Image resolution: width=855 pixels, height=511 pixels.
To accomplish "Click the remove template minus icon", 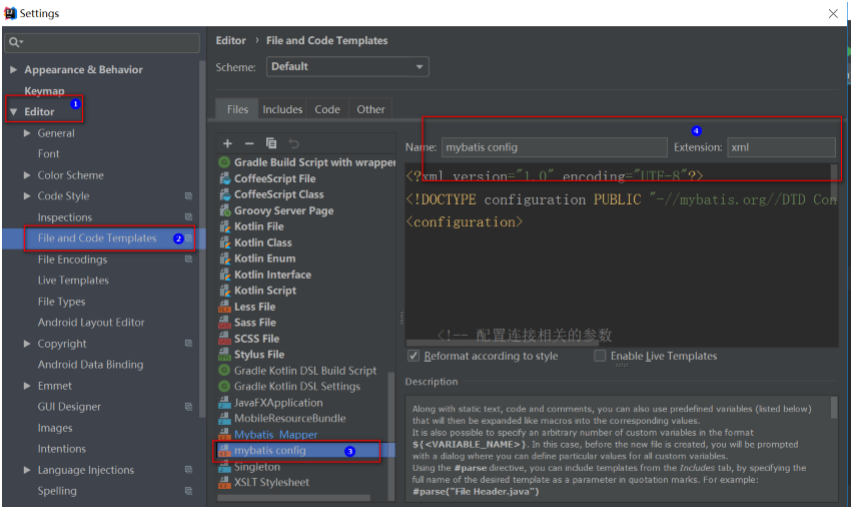I will coord(249,144).
